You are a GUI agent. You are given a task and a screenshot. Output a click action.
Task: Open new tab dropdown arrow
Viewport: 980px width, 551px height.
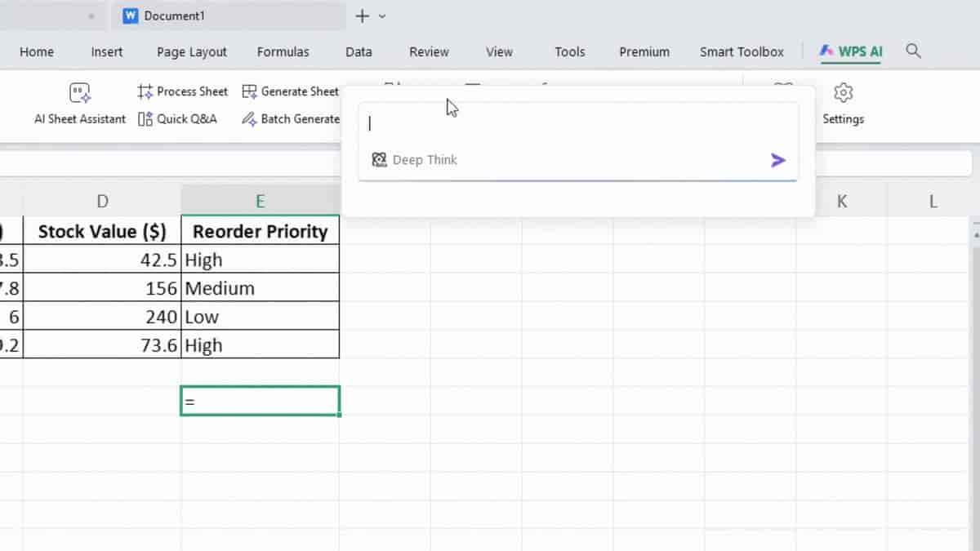[x=382, y=16]
